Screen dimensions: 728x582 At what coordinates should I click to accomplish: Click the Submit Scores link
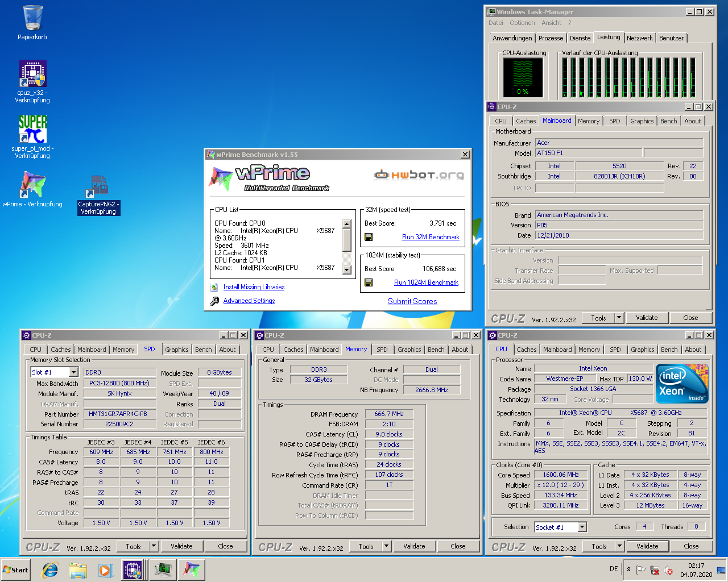[x=412, y=301]
